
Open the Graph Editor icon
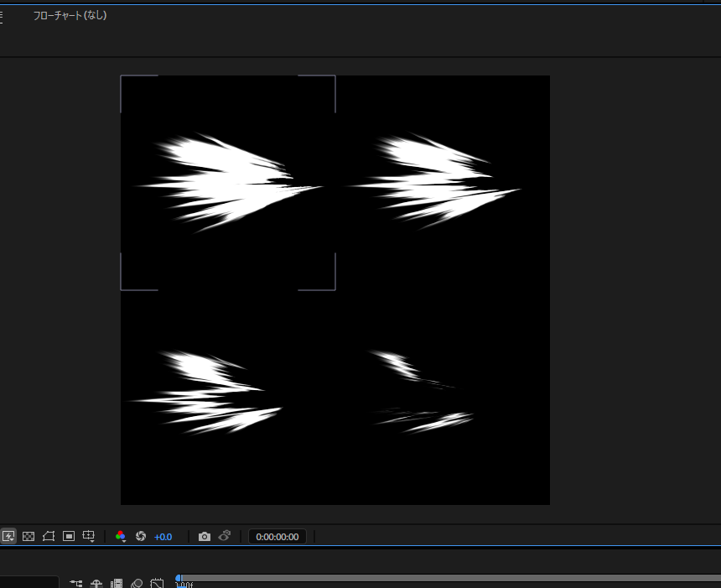[x=156, y=583]
